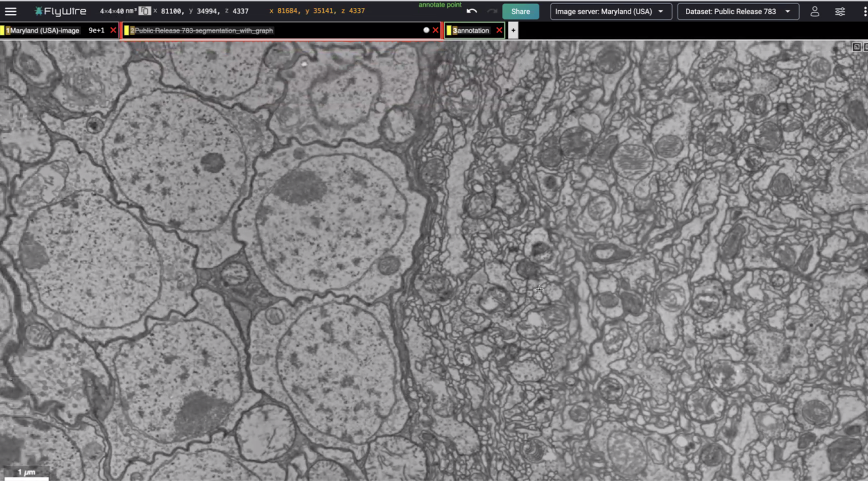This screenshot has width=868, height=481.
Task: Open the hamburger main menu
Action: pos(10,11)
